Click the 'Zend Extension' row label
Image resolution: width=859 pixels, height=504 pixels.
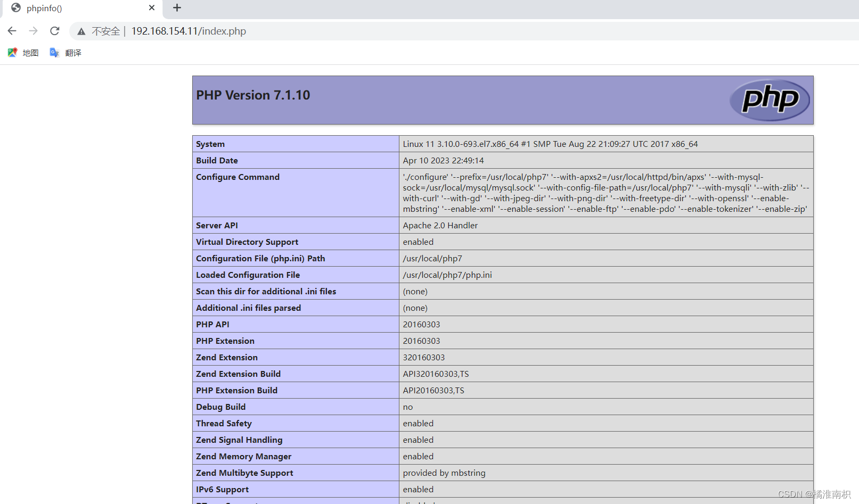click(x=227, y=358)
